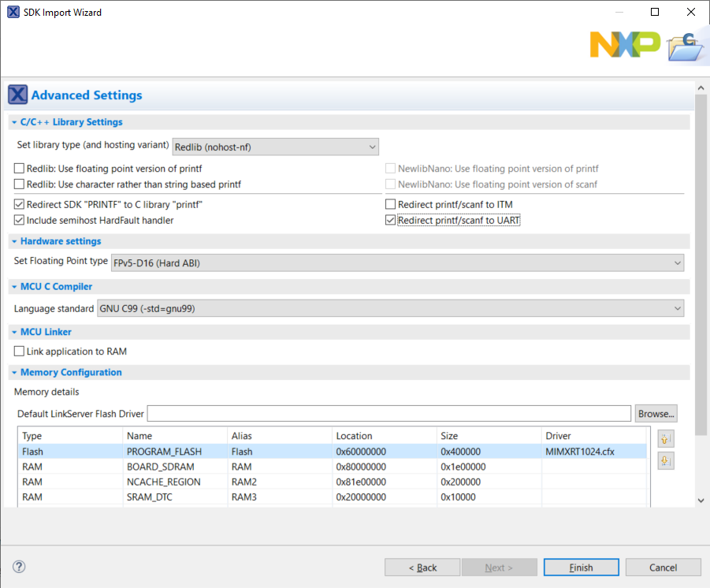Click Browse for LinkServer flash driver
The height and width of the screenshot is (588, 710).
click(x=656, y=413)
